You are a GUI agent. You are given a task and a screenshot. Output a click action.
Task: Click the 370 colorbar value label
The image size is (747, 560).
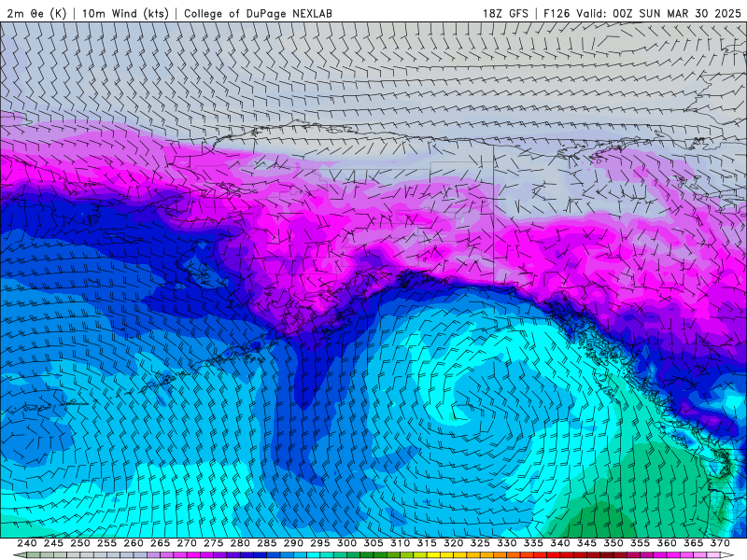point(720,543)
